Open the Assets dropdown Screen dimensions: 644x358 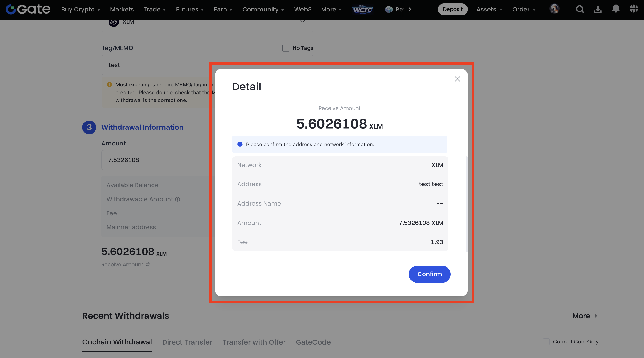click(x=489, y=10)
